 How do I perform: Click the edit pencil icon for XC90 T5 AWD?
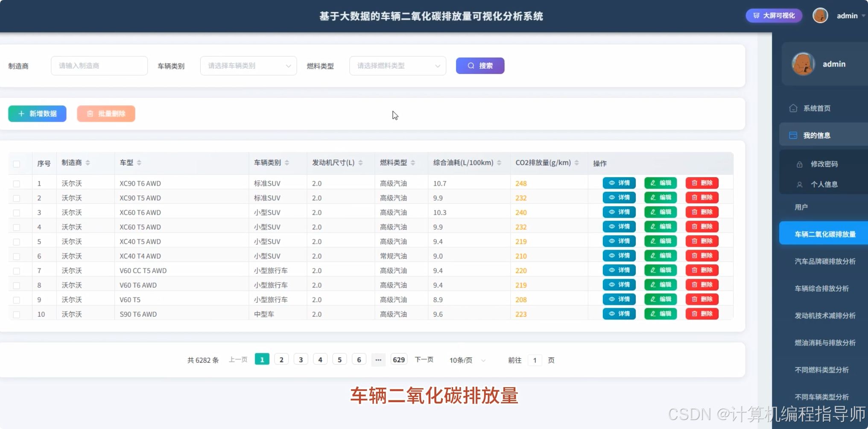[x=653, y=197]
